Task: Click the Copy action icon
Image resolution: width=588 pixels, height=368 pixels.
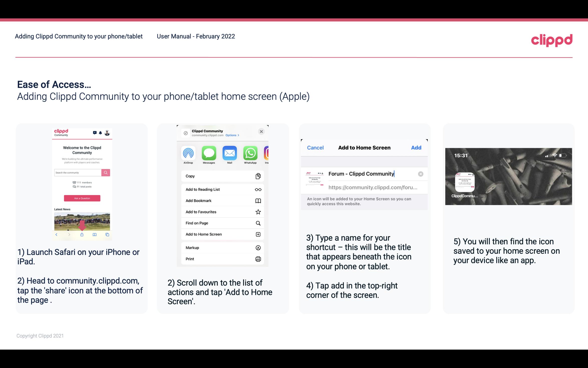Action: (x=258, y=176)
